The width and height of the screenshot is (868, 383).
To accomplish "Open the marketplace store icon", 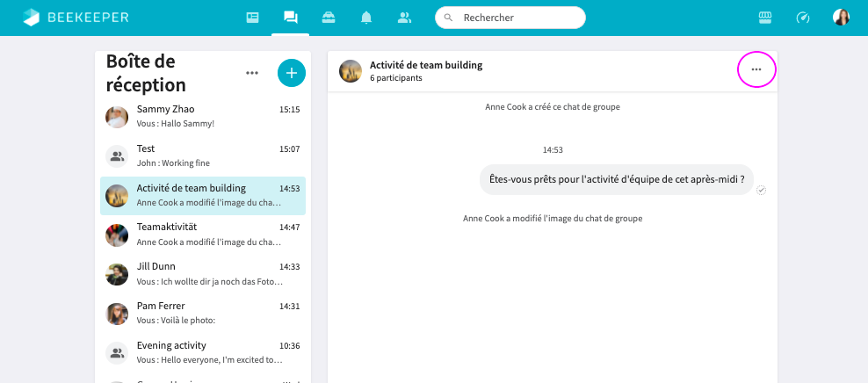I will click(x=764, y=18).
